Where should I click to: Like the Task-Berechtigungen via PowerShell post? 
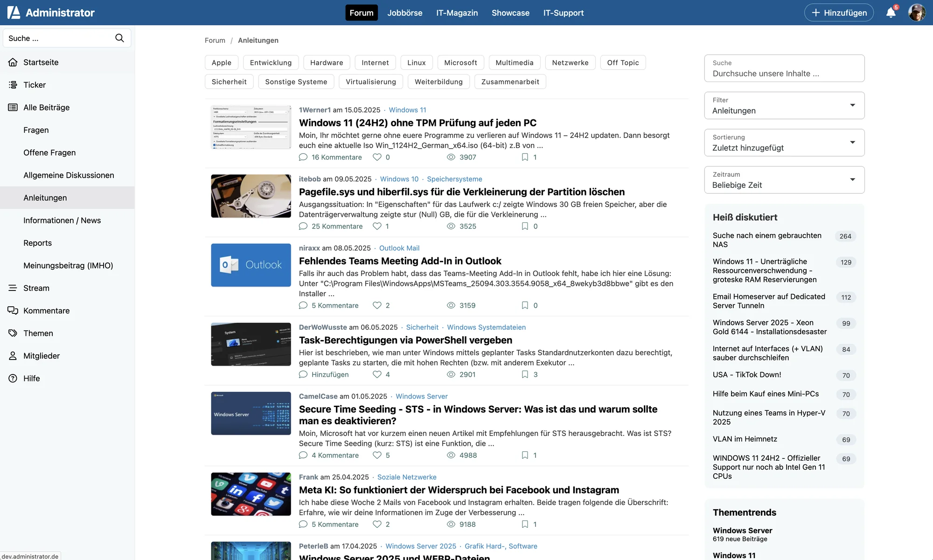click(x=377, y=374)
